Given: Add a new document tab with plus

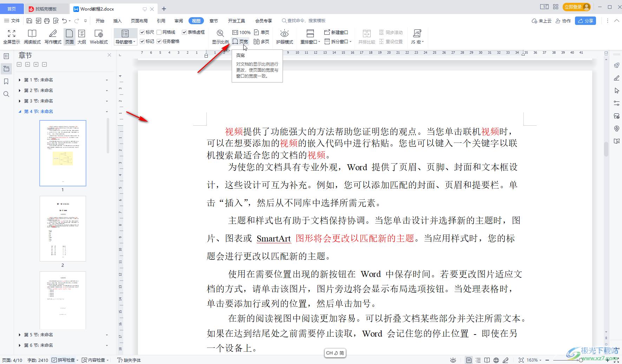Looking at the screenshot, I should coord(164,9).
